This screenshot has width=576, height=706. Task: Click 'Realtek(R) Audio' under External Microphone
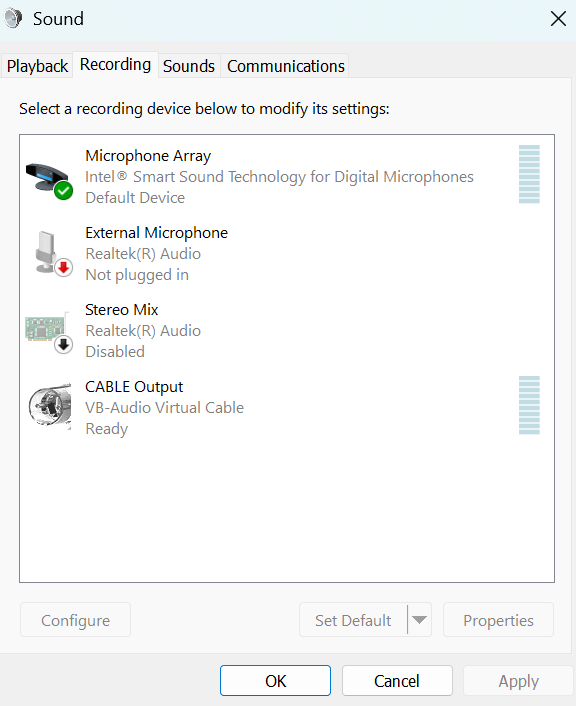pyautogui.click(x=143, y=254)
